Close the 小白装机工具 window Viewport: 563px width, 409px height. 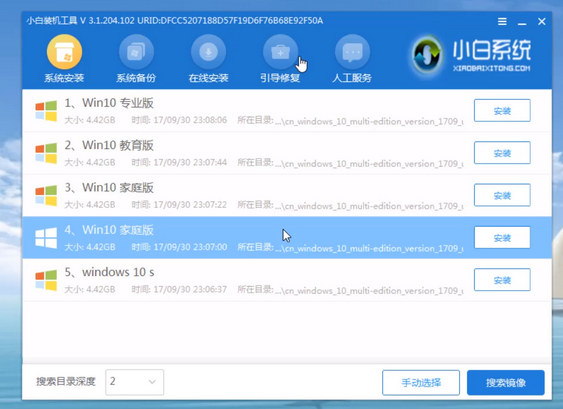tap(542, 22)
